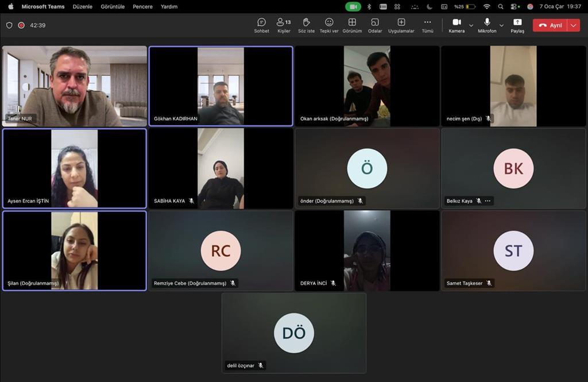Image resolution: width=588 pixels, height=382 pixels.
Task: Open the arrow beside Ayrıl button
Action: (574, 25)
